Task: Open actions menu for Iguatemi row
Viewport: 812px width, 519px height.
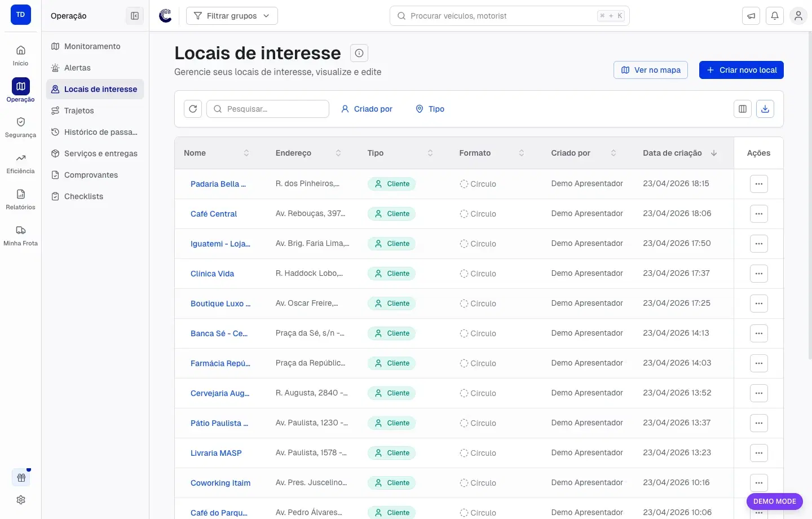Action: click(759, 244)
